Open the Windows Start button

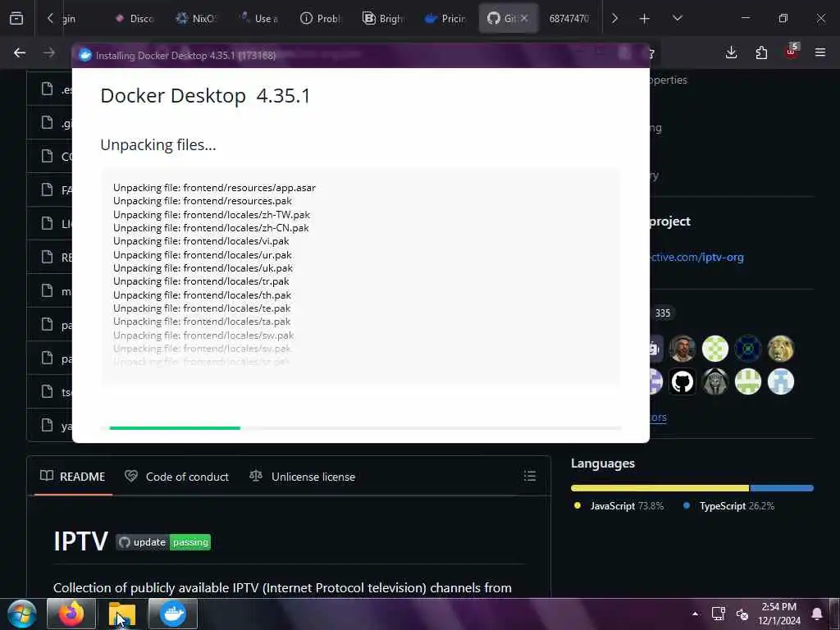coord(22,614)
